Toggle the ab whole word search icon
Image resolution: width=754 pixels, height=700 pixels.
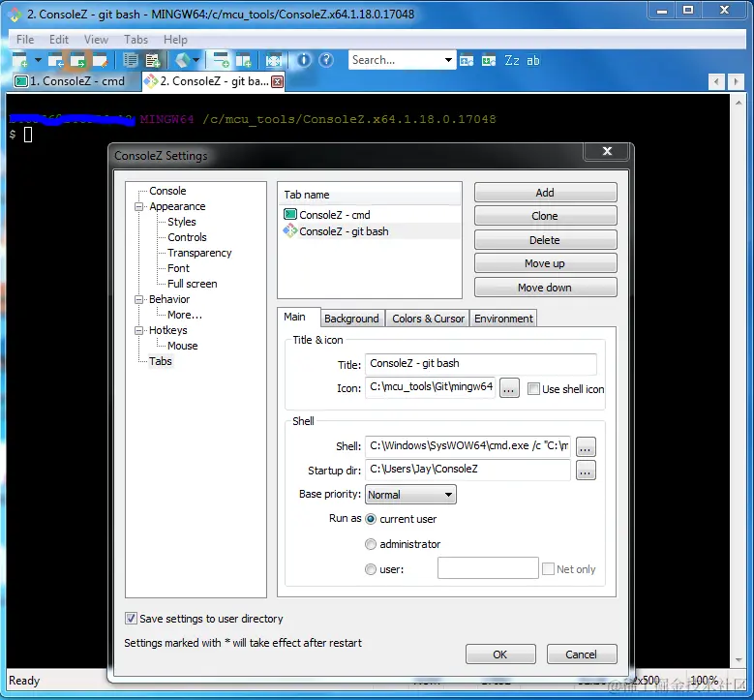tap(532, 61)
